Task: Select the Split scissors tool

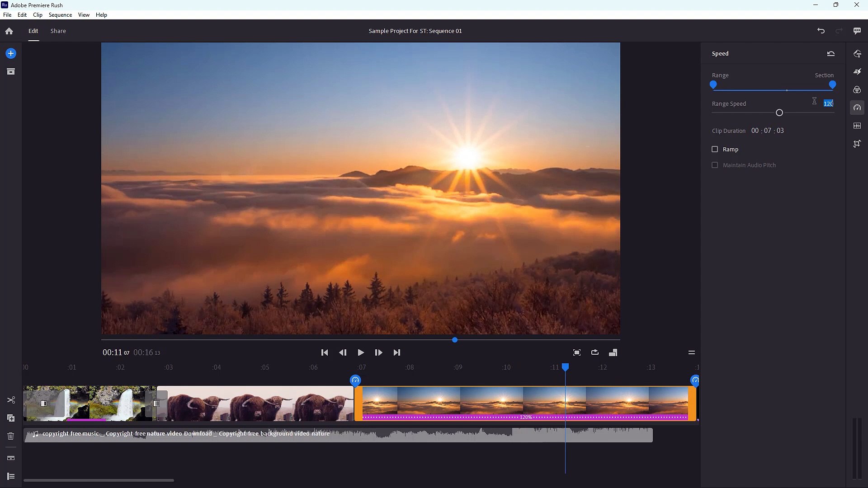Action: tap(11, 400)
